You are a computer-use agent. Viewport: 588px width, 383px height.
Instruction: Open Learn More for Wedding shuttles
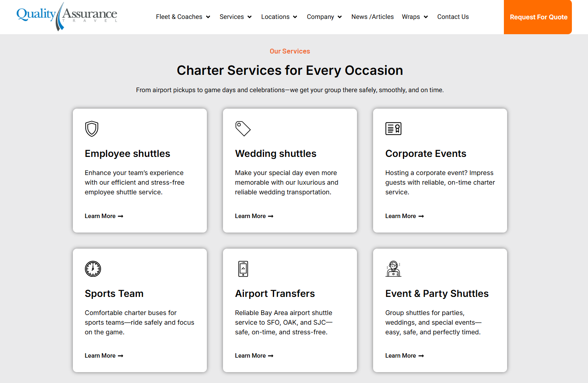click(254, 216)
